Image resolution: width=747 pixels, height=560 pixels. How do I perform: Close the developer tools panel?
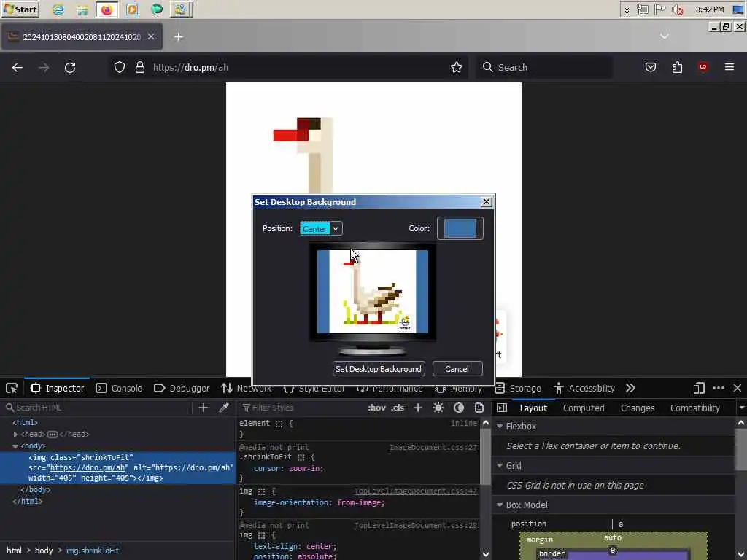(738, 388)
